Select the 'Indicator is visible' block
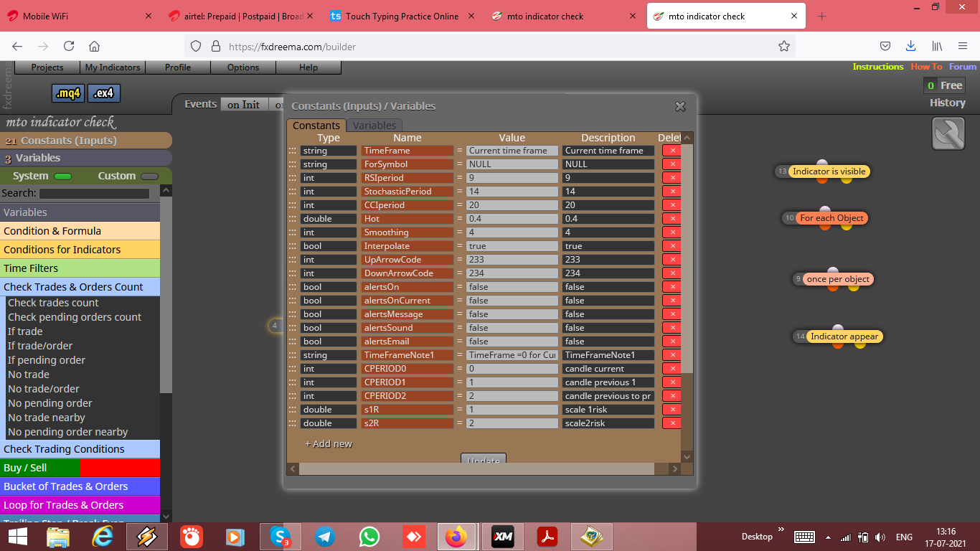 (829, 171)
